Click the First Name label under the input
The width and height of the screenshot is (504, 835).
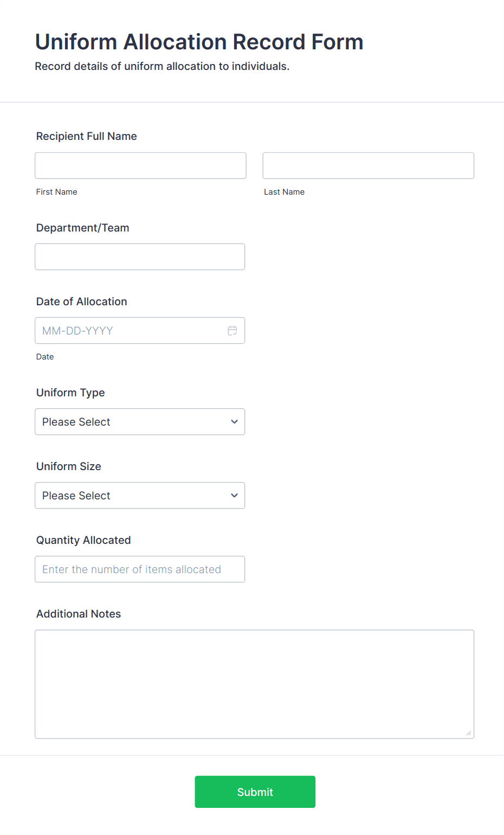(56, 191)
